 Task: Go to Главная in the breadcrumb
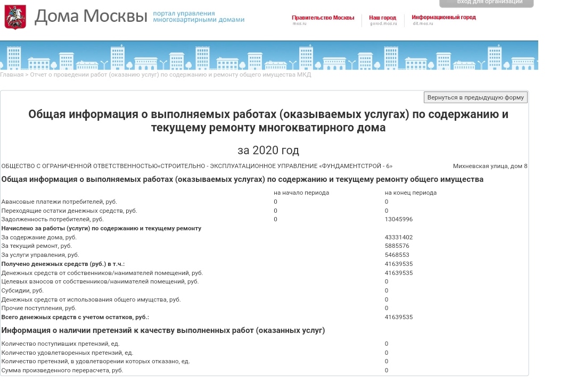point(12,74)
